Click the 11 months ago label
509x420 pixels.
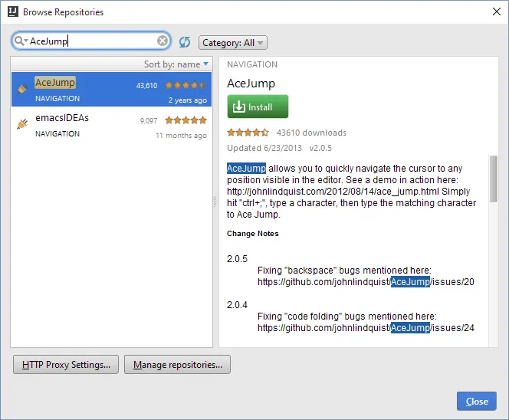pyautogui.click(x=181, y=135)
